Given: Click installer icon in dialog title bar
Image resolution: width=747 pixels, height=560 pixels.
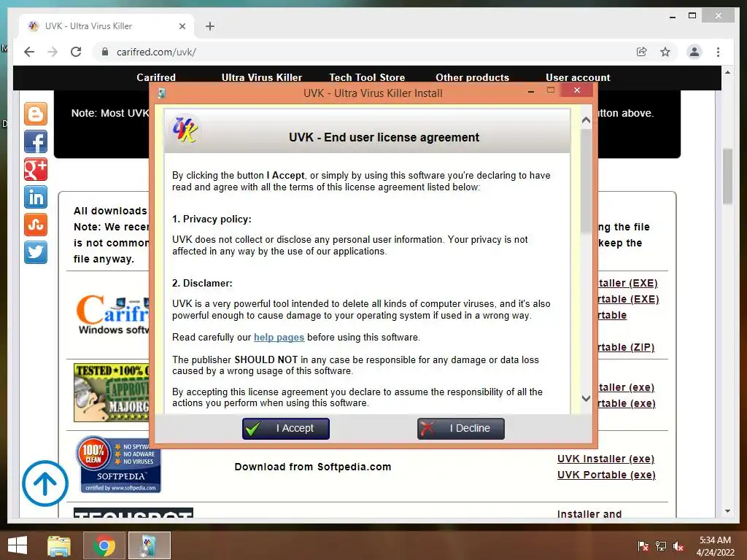Looking at the screenshot, I should pyautogui.click(x=162, y=93).
